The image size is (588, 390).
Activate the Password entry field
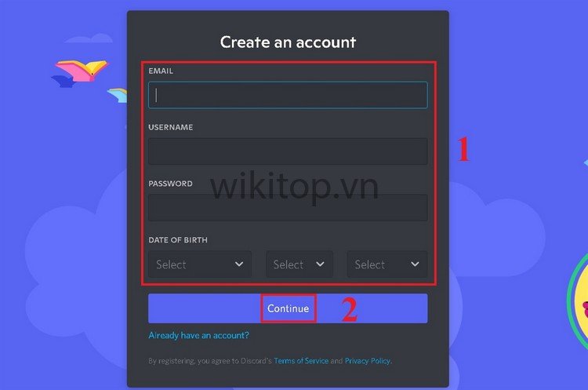(288, 208)
